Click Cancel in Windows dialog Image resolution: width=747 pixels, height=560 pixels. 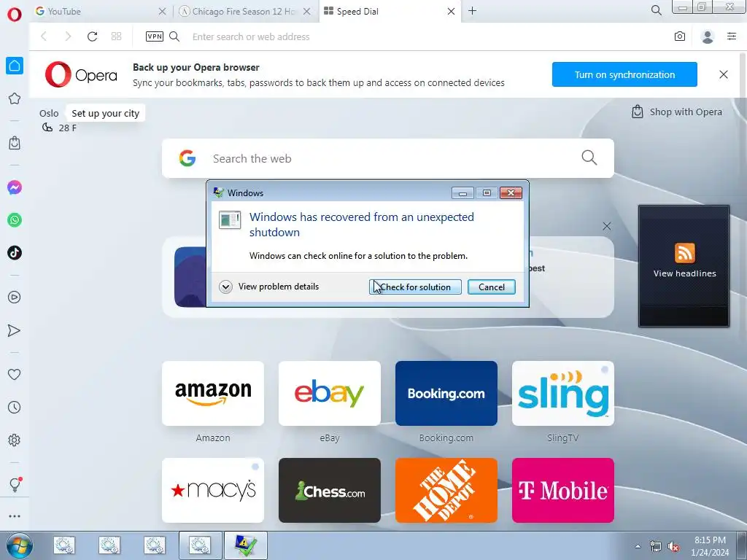point(491,287)
